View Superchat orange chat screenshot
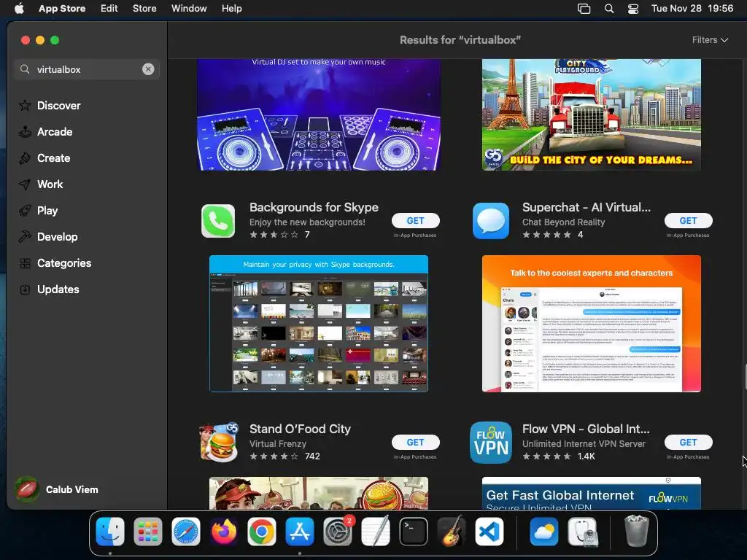Screen dimensions: 747x560 591,324
